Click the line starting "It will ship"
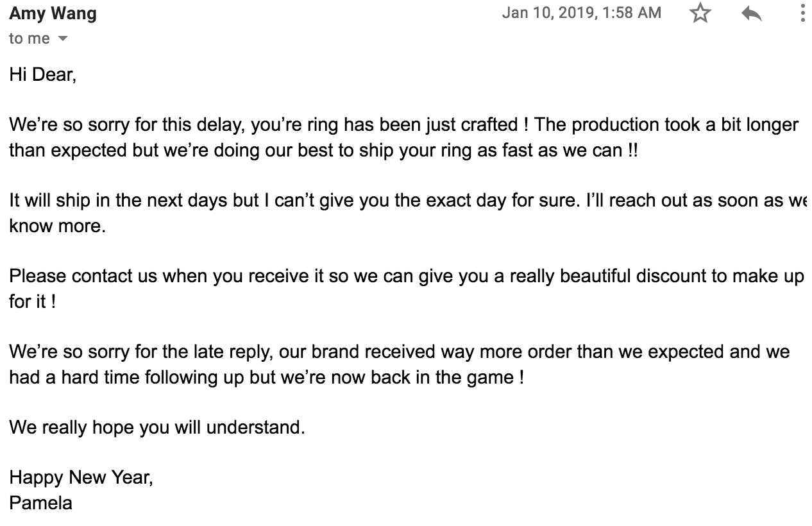The image size is (812, 526). click(408, 201)
